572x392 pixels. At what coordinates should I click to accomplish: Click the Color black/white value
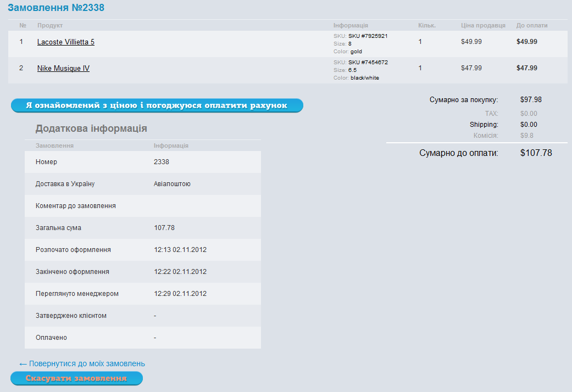[365, 77]
